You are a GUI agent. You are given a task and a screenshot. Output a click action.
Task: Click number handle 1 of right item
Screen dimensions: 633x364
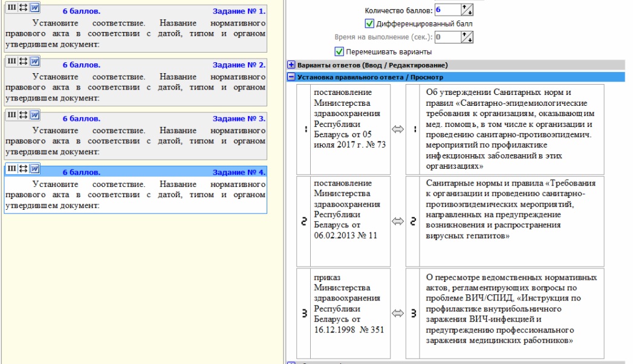(413, 129)
